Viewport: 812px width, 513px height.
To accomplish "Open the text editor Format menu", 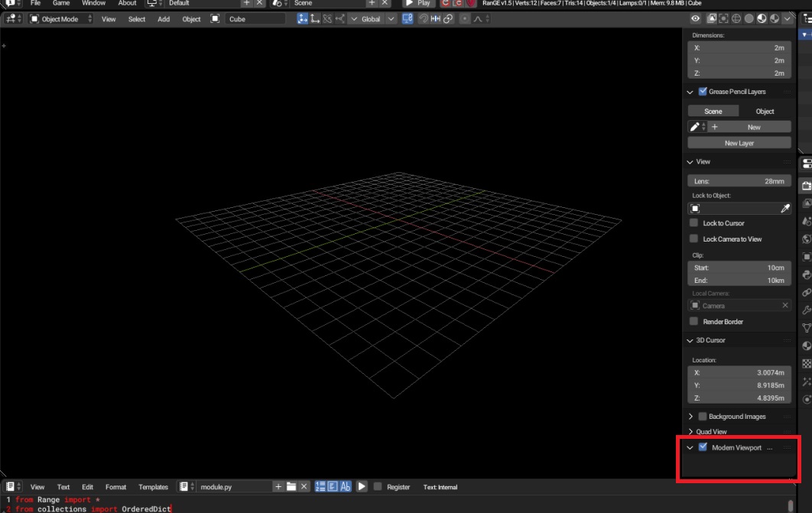I will tap(116, 487).
